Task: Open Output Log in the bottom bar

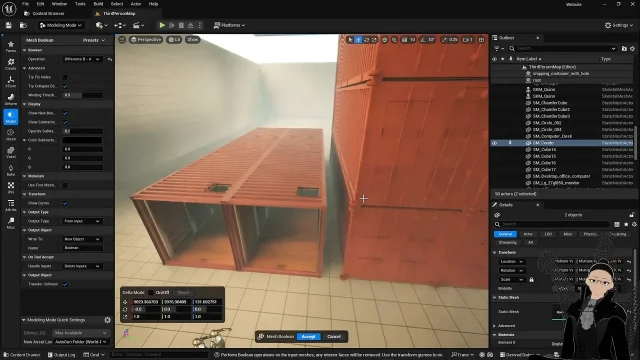Action: (62, 355)
